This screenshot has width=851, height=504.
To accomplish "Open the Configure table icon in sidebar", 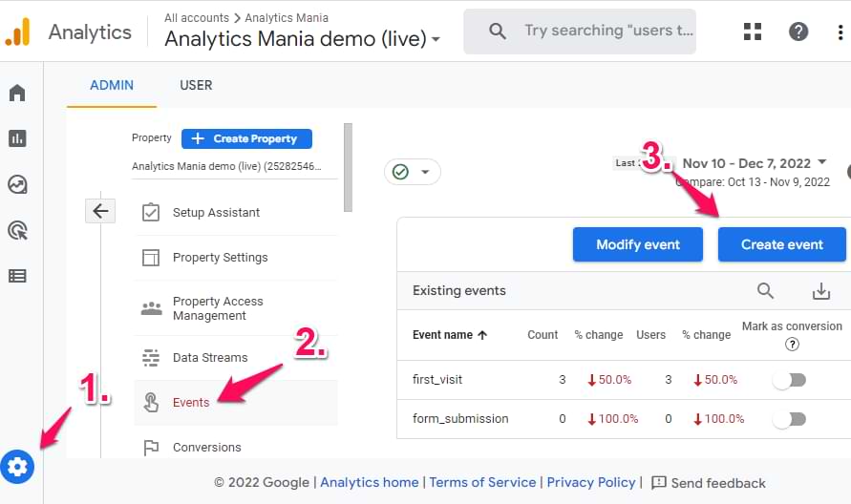I will click(17, 276).
